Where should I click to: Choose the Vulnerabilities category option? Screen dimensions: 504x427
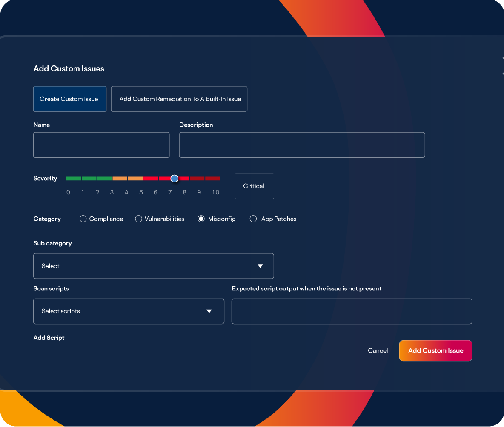point(138,219)
